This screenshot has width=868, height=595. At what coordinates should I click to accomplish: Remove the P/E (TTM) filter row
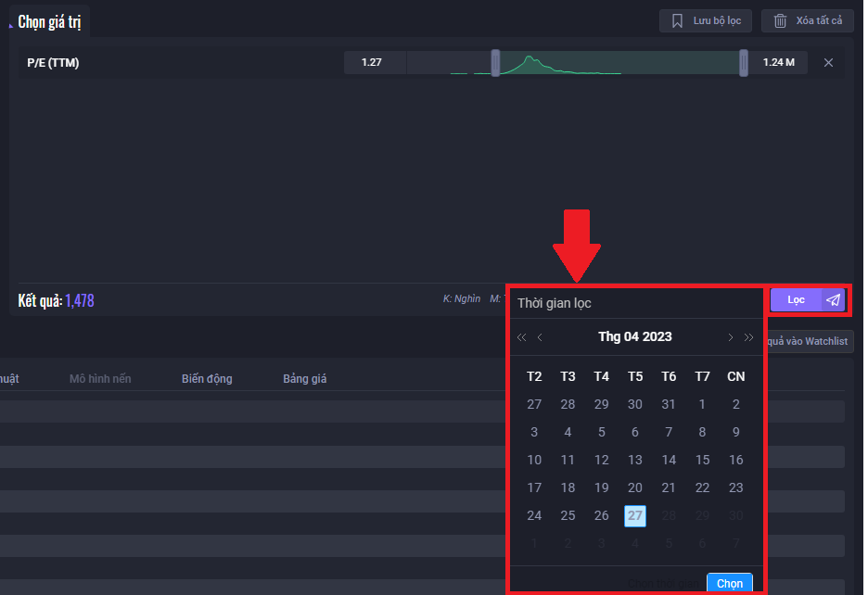829,63
